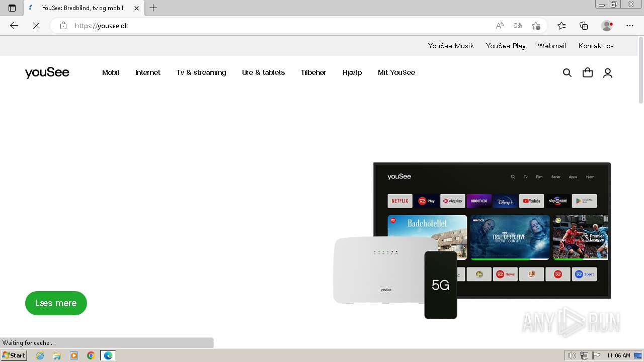Open the Internet menu
The height and width of the screenshot is (362, 644).
[x=148, y=72]
